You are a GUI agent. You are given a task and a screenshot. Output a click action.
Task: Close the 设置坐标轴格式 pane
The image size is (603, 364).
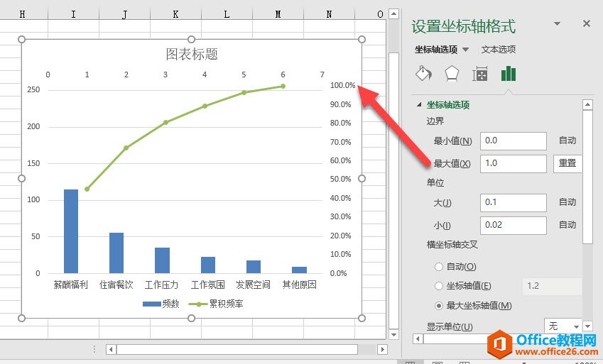(x=587, y=23)
